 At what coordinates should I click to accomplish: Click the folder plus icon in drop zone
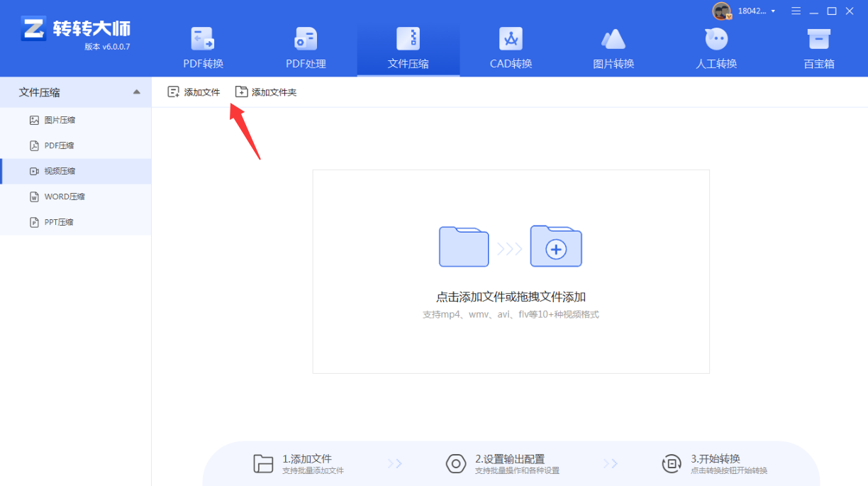(x=556, y=246)
